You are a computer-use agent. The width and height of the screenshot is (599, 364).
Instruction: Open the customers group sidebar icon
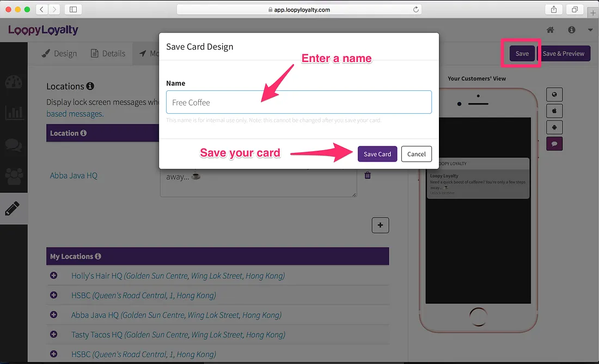click(x=14, y=176)
